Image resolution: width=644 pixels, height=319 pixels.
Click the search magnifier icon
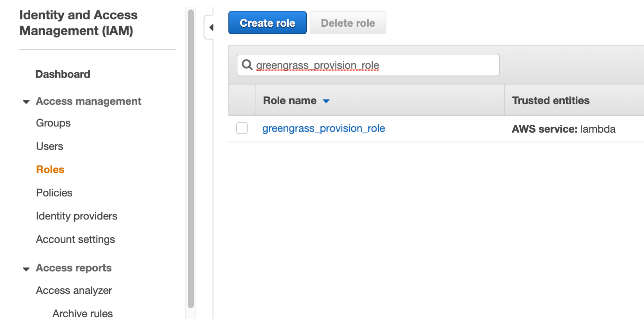coord(247,65)
